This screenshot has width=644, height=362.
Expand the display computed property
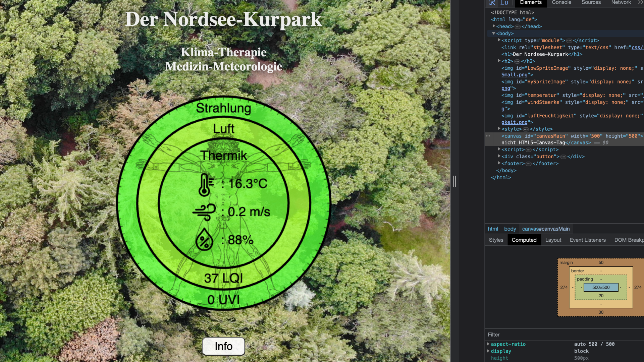(488, 351)
